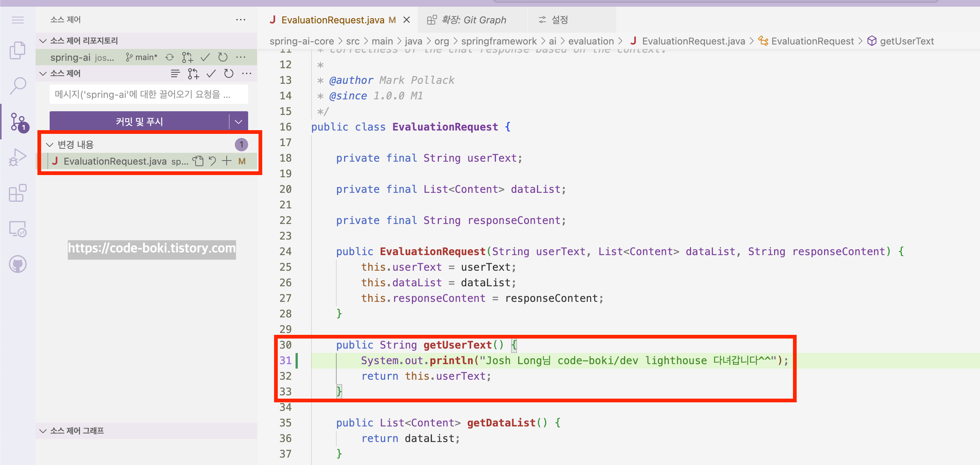Toggle the hamburger menu at the top left
The width and height of the screenshot is (980, 465).
[17, 20]
